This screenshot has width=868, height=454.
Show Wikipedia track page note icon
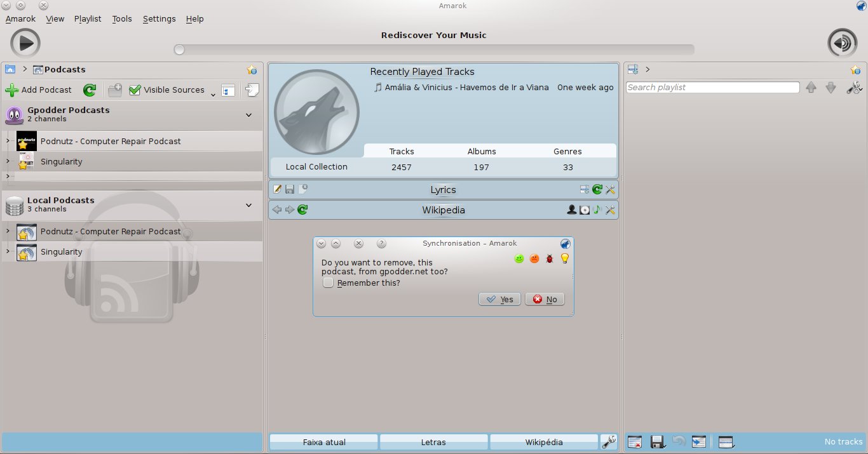click(597, 210)
